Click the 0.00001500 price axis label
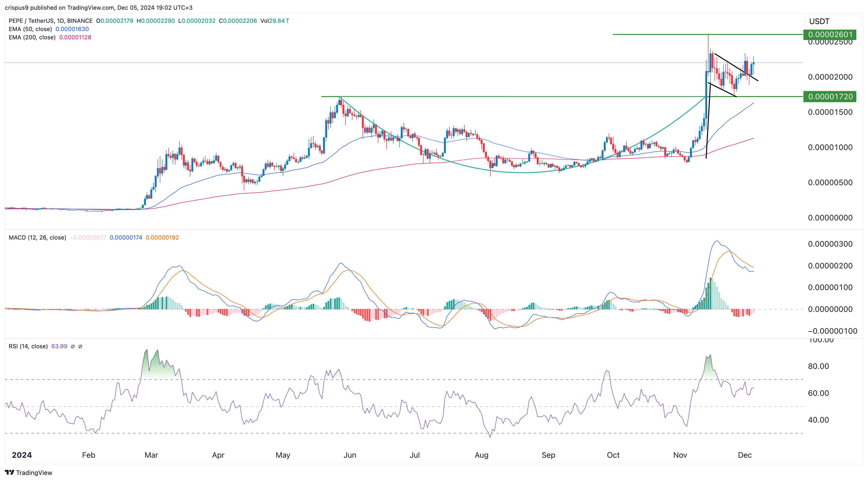 coord(830,112)
